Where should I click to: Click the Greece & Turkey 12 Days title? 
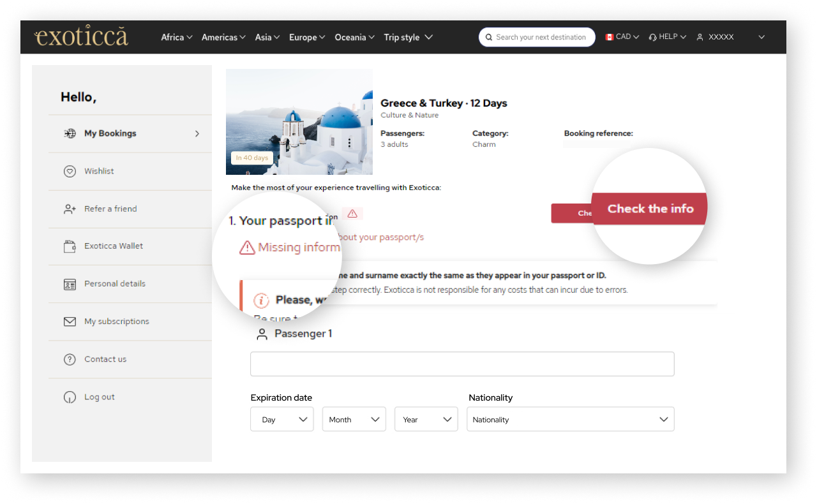(x=444, y=103)
